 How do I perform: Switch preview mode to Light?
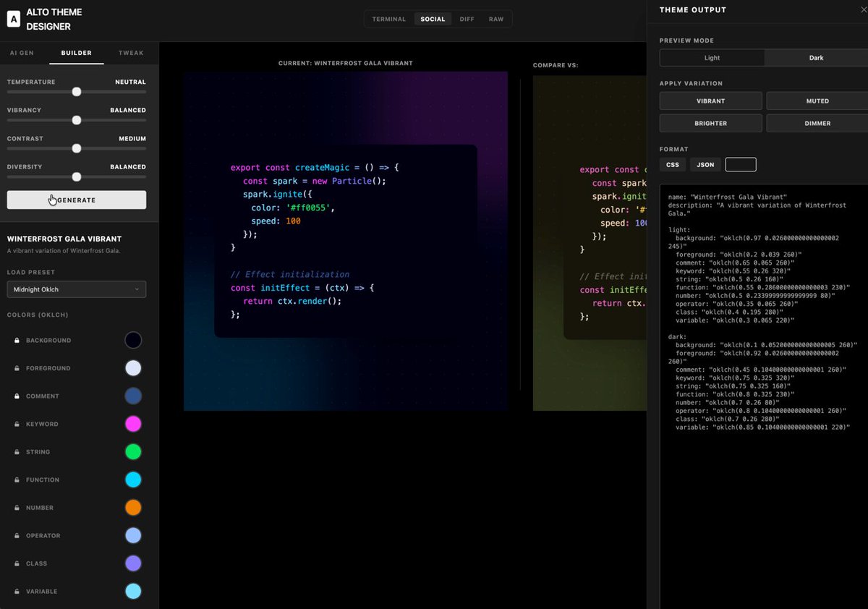pos(712,58)
